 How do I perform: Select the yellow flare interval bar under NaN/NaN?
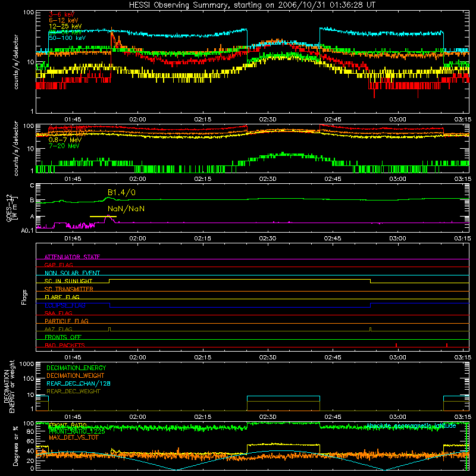pos(103,217)
